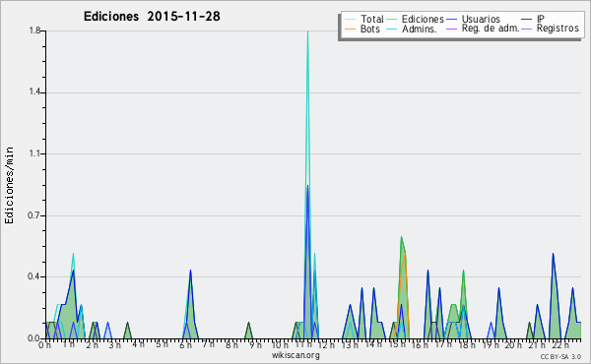The width and height of the screenshot is (591, 364).
Task: Click the 22 h x-axis label
Action: 560,345
